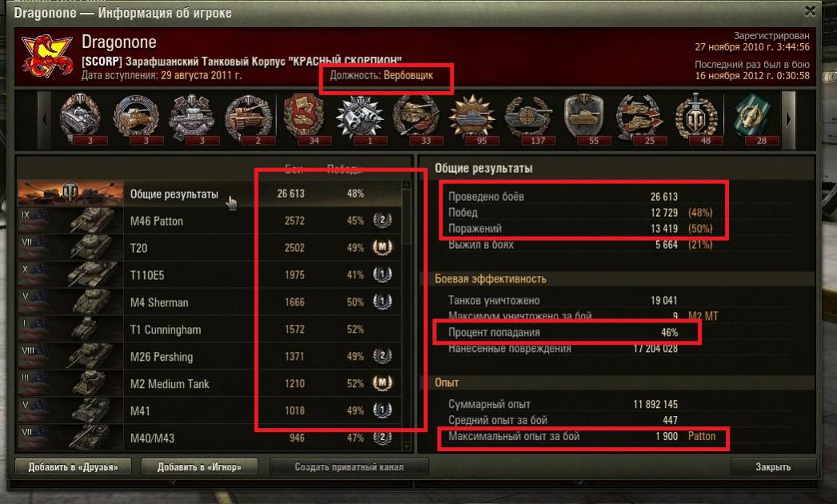Select the Общие результаты row in vehicle list
The image size is (837, 504).
point(210,194)
